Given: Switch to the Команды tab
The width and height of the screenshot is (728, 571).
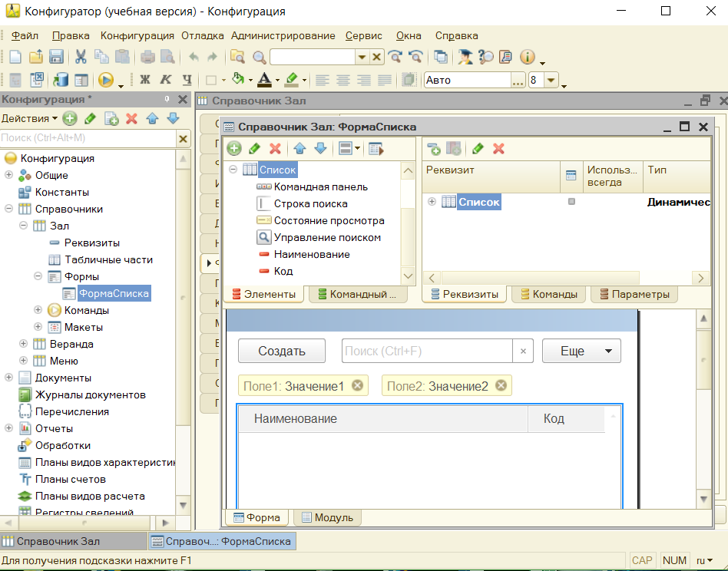Looking at the screenshot, I should 548,294.
